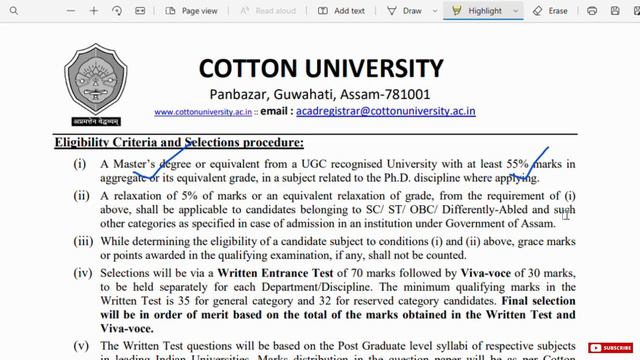This screenshot has width=640, height=360.
Task: Select the Erase tool
Action: (550, 11)
